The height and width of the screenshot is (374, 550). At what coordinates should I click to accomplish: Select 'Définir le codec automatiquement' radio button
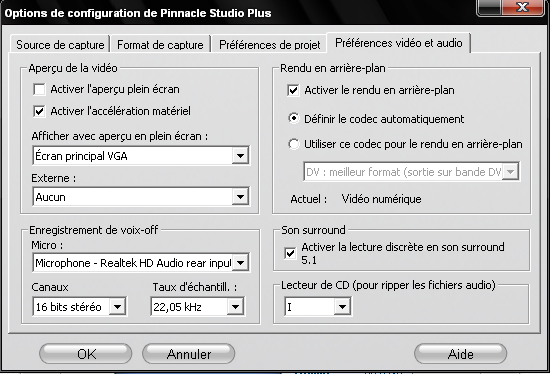[x=294, y=118]
